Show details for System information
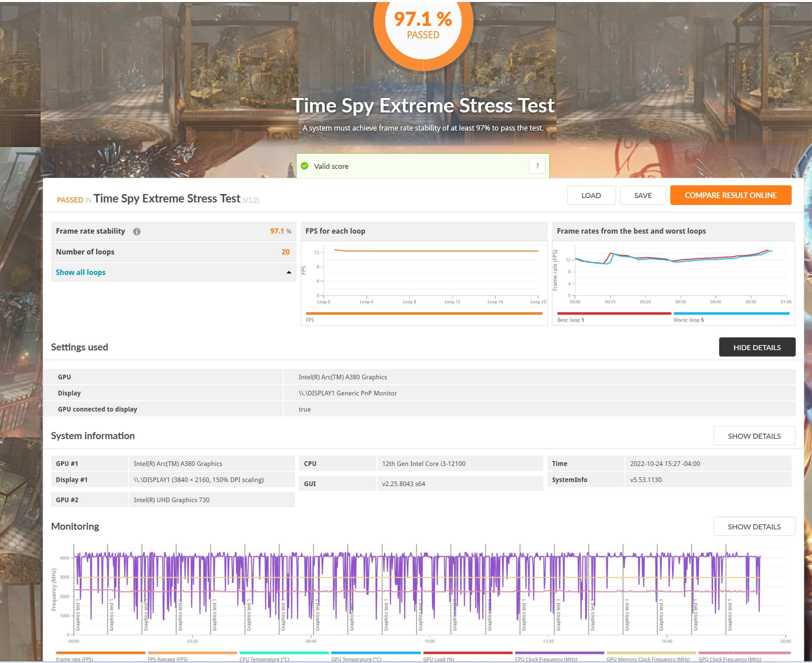Viewport: 812px width, 663px height. [x=754, y=436]
